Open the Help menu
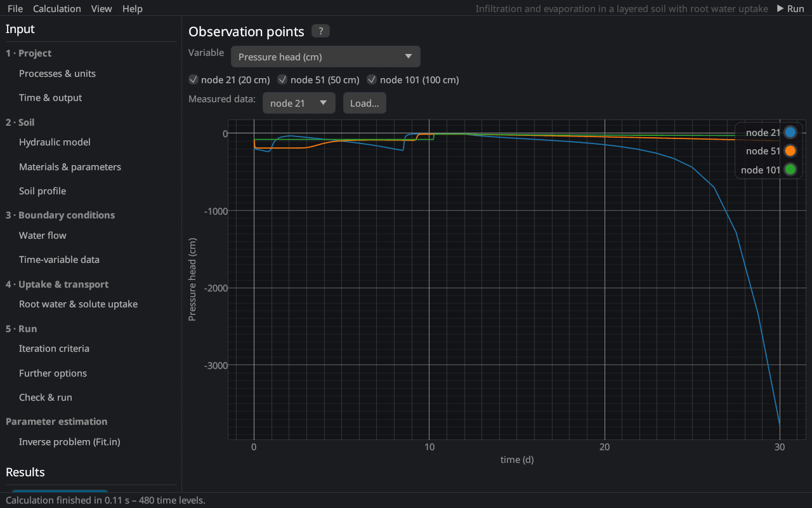This screenshot has width=812, height=508. coord(133,8)
